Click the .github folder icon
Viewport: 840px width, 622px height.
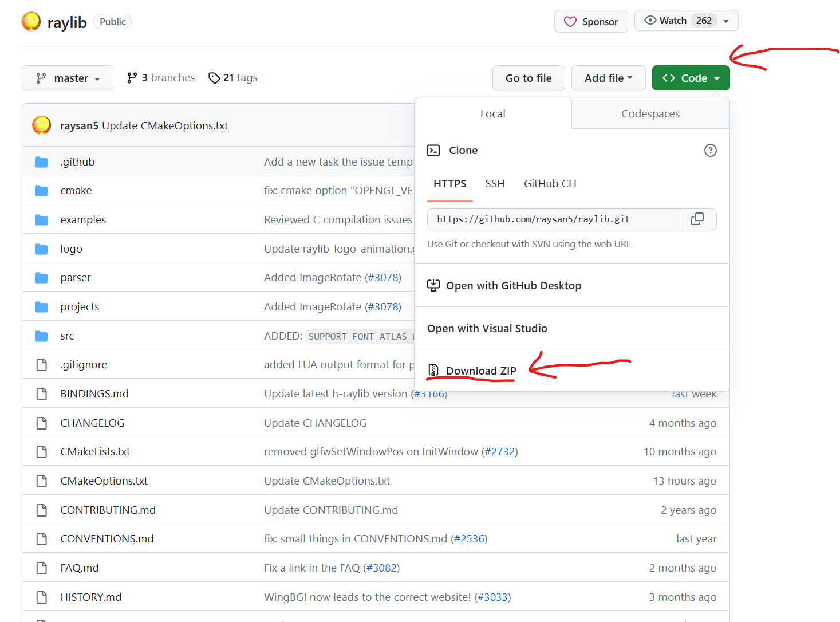[x=41, y=162]
